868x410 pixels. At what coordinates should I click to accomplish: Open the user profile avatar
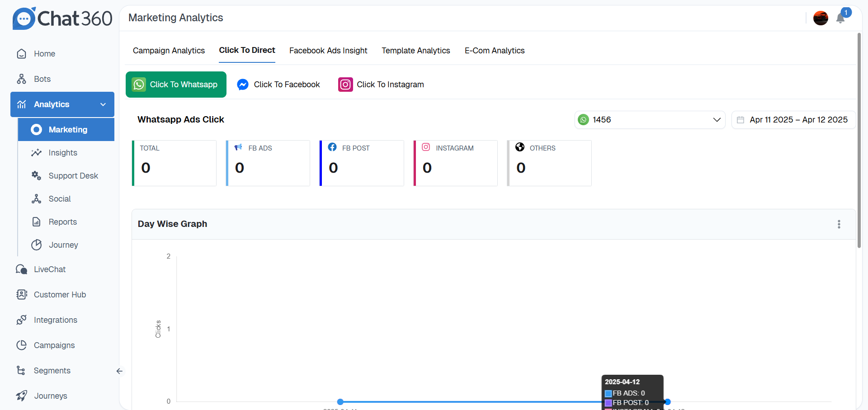point(821,18)
